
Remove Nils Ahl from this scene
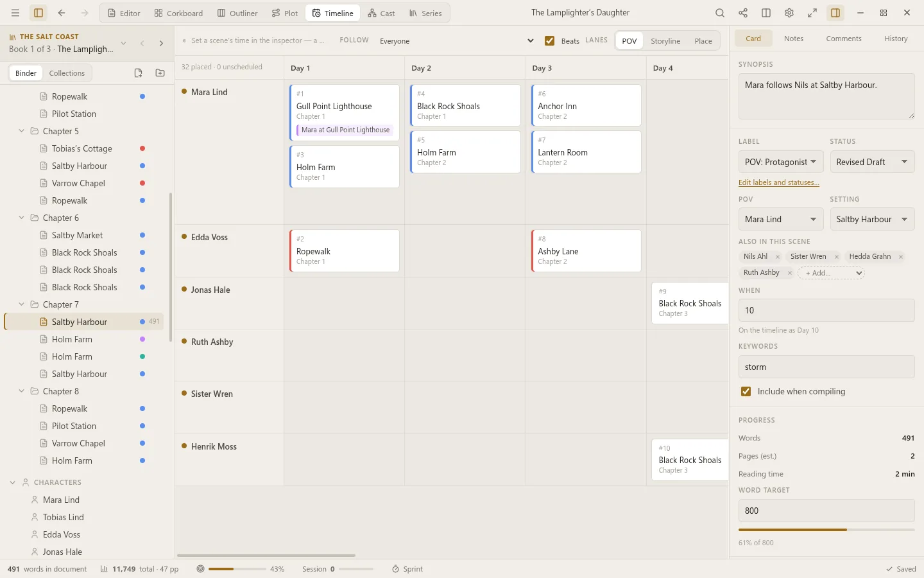click(x=778, y=257)
